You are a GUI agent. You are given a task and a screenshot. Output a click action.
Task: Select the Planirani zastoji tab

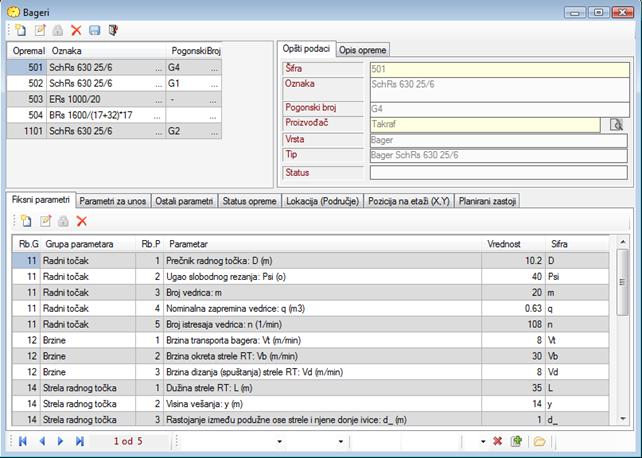pyautogui.click(x=488, y=201)
